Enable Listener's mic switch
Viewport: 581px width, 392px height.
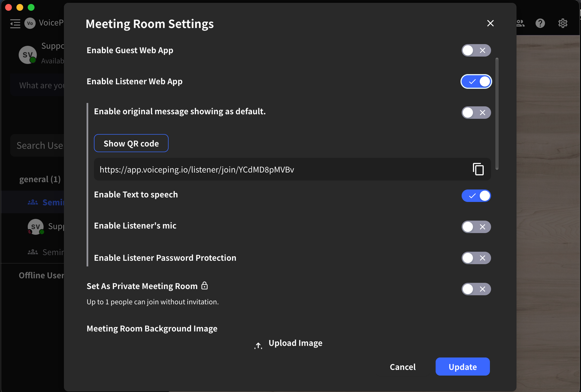(x=476, y=227)
